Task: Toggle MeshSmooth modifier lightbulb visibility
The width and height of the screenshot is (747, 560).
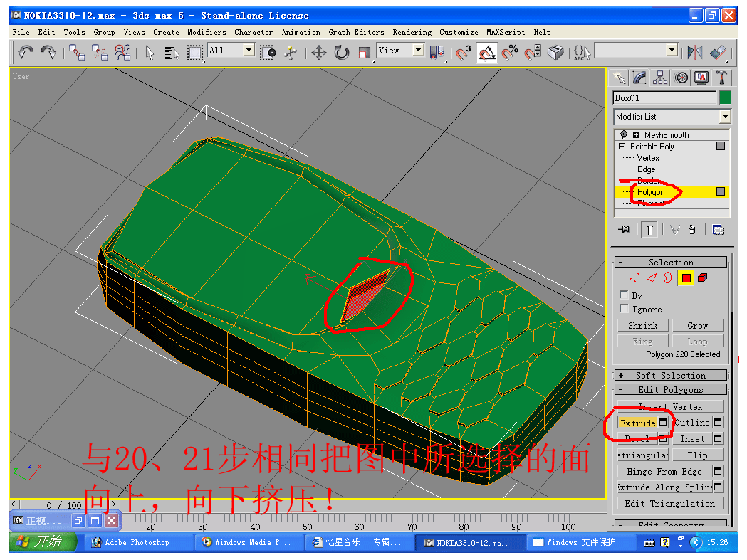Action: tap(624, 135)
